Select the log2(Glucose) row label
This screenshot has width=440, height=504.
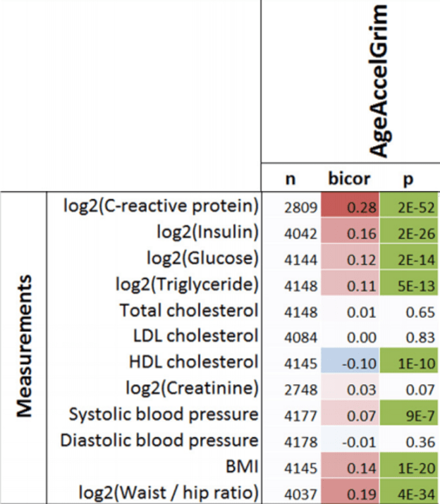click(x=203, y=257)
